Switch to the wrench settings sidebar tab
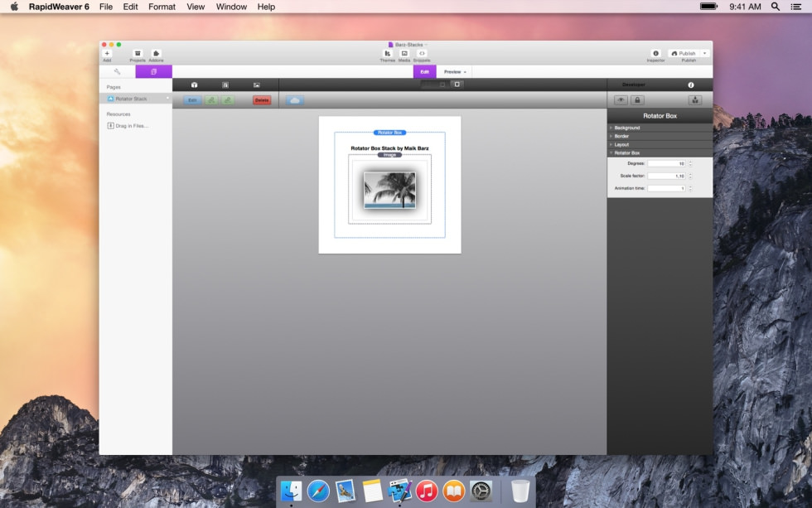 [x=117, y=71]
